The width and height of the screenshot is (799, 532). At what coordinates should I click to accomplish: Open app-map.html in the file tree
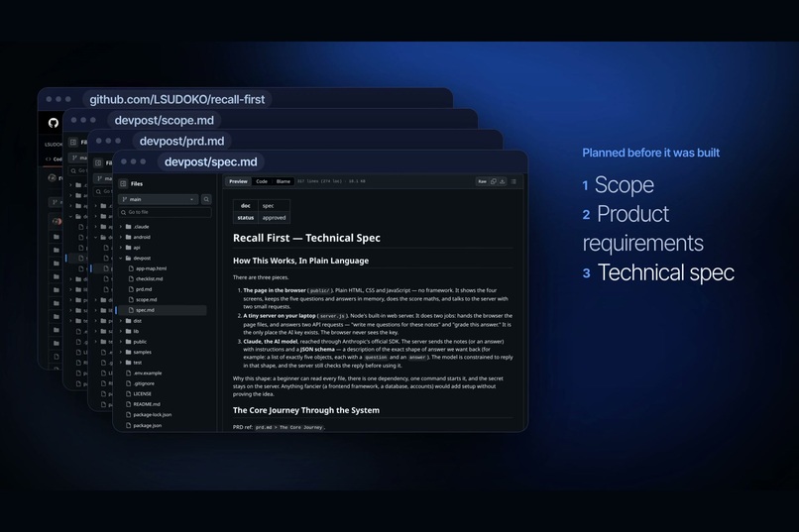[x=151, y=268]
